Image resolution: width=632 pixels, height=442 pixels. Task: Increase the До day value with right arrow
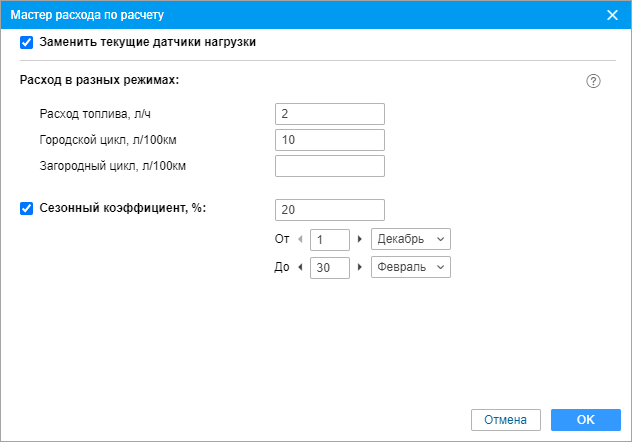coord(359,268)
